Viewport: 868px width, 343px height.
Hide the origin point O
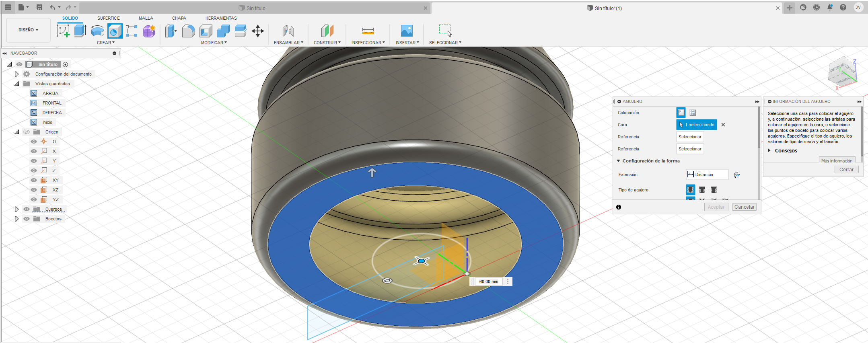34,142
